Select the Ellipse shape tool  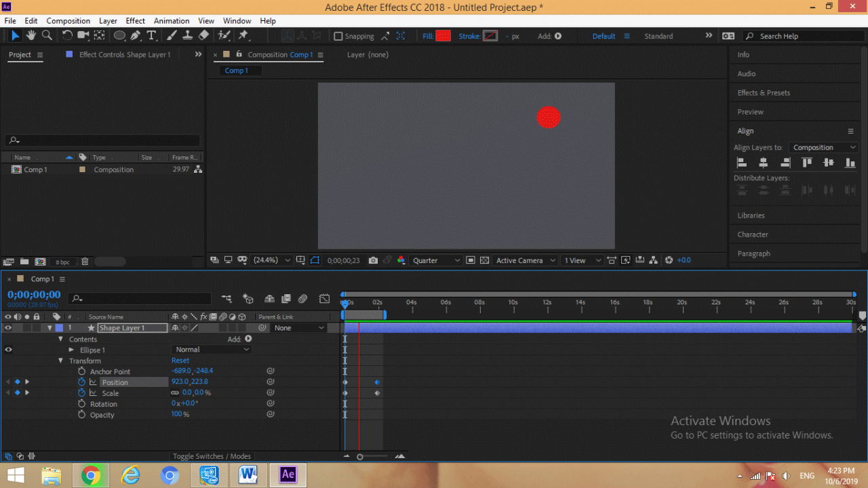[x=118, y=35]
